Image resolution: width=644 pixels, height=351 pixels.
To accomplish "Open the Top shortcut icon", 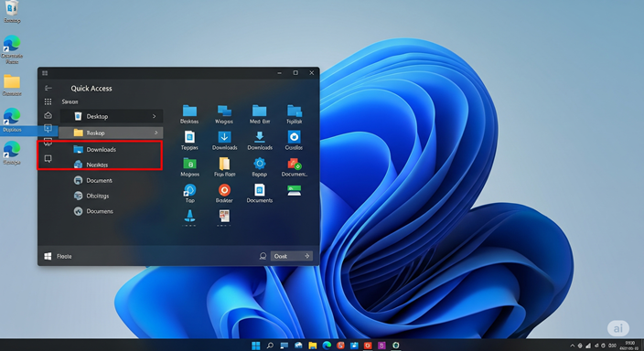I will (189, 190).
